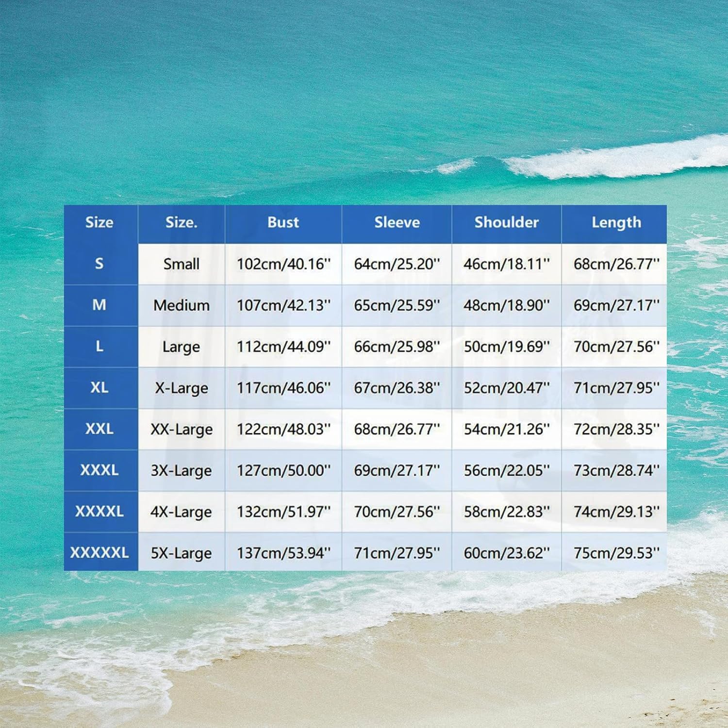Pick shoulder value 46cm/18.11''
The image size is (728, 728).
507,264
